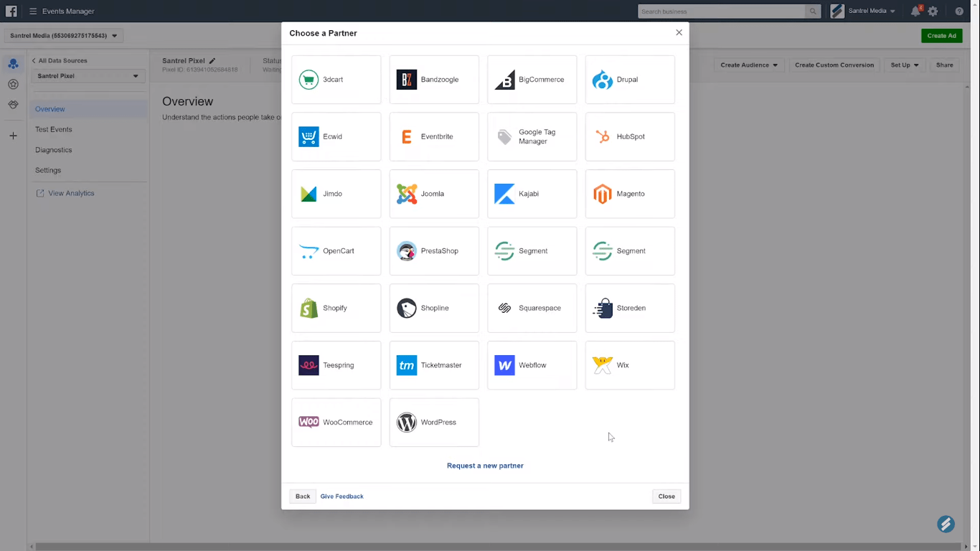Open View Analytics link
980x551 pixels.
[65, 194]
